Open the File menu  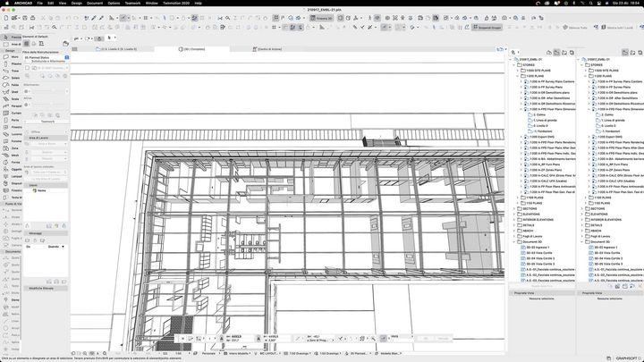(x=40, y=3)
